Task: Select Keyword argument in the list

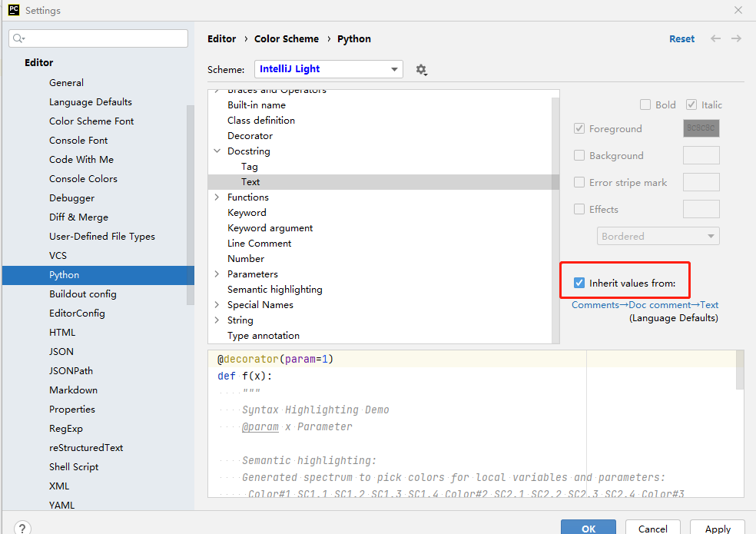Action: tap(270, 228)
